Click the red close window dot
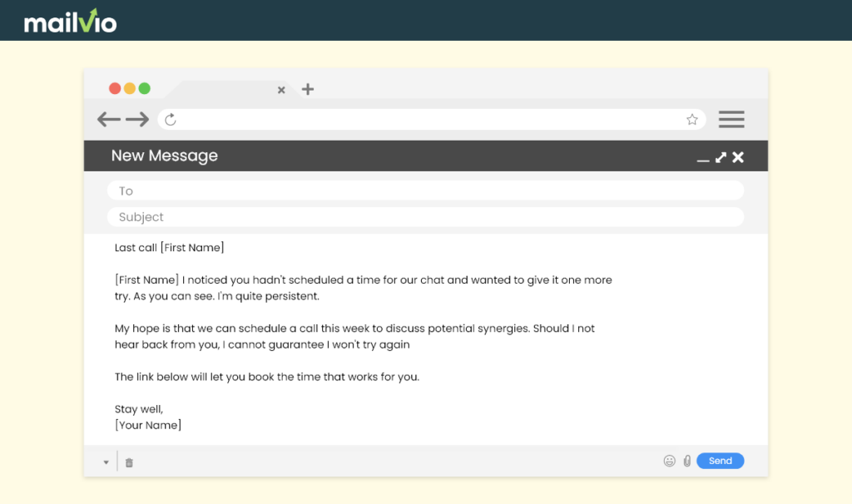Image resolution: width=852 pixels, height=504 pixels. [x=115, y=88]
